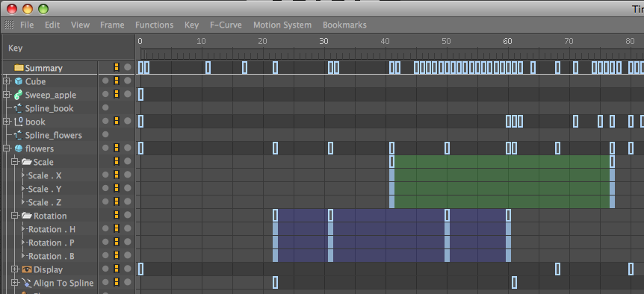Toggle right dot of Display track
The width and height of the screenshot is (644, 294).
point(128,269)
